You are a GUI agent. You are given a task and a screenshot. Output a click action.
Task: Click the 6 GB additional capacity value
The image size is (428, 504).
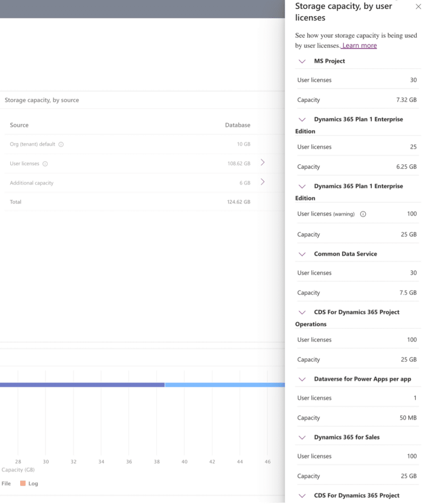click(x=245, y=183)
